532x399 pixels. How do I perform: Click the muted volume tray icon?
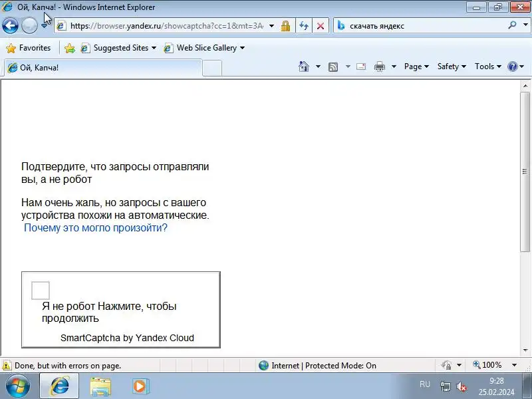[x=462, y=386]
